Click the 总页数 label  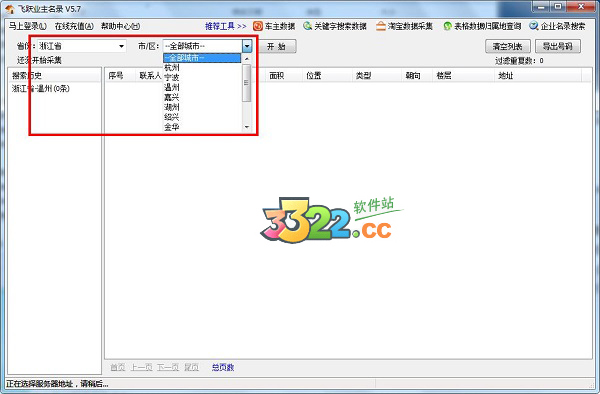(223, 367)
